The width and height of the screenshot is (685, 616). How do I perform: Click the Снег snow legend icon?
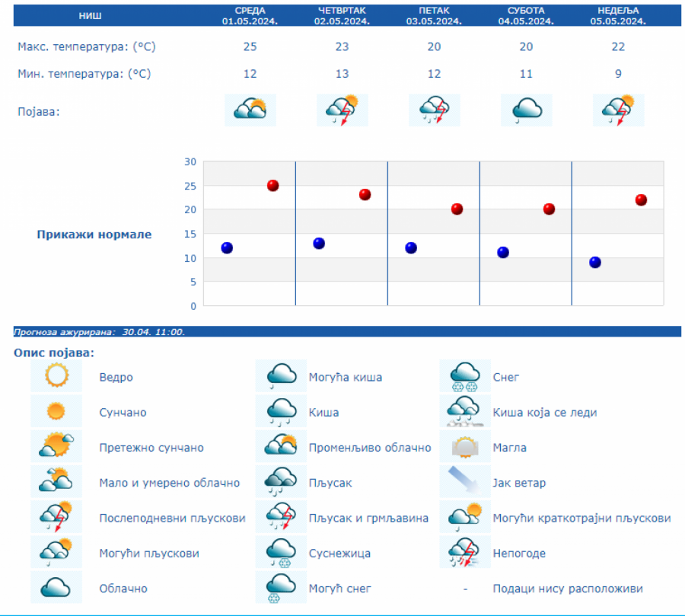465,376
